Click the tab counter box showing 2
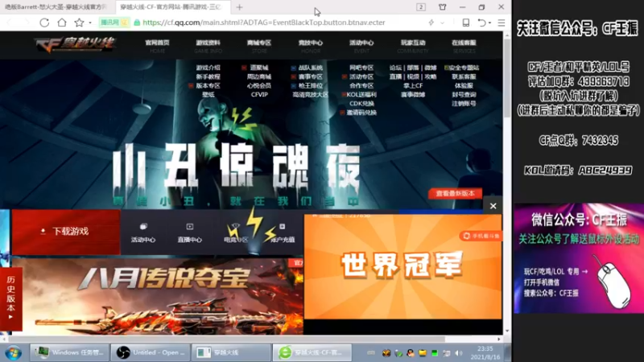Viewport: 644px width, 362px height. coord(421,7)
